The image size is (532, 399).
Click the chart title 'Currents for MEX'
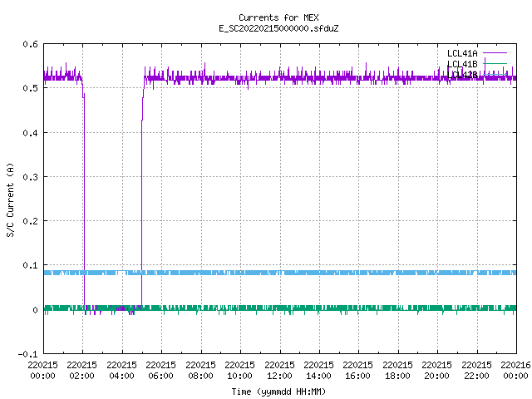pos(278,17)
